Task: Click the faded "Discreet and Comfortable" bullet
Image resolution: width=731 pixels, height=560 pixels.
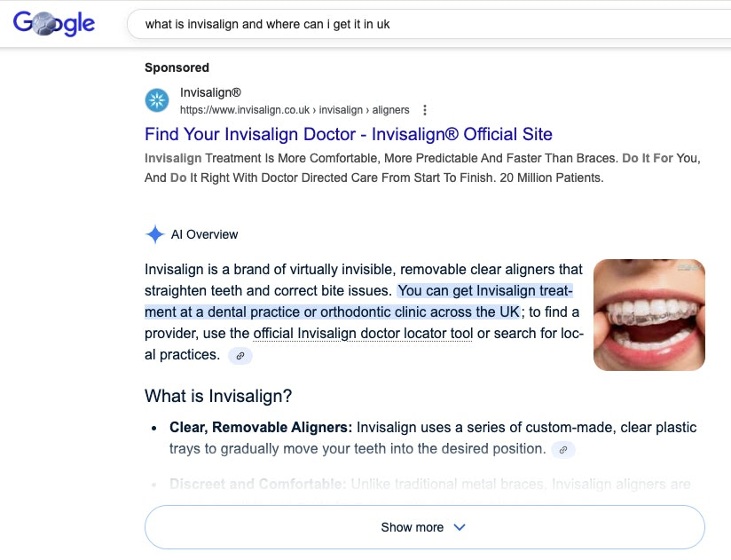Action: pos(257,485)
